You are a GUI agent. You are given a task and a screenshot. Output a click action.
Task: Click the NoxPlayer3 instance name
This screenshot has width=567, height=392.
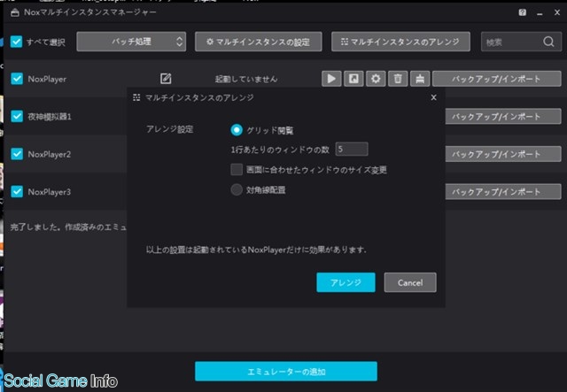coord(50,192)
